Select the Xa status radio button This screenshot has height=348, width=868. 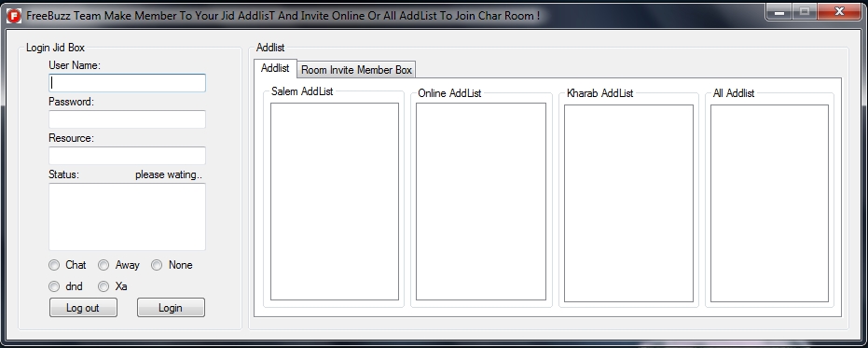(x=103, y=286)
